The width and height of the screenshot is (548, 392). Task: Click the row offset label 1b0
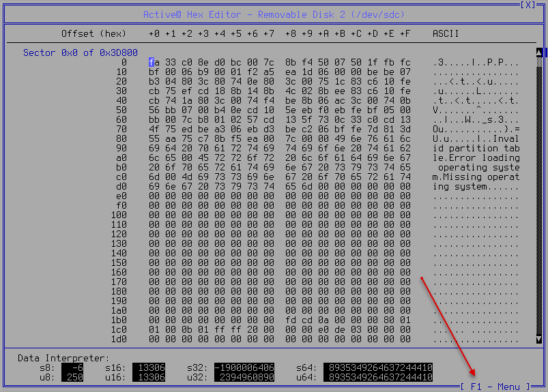(x=118, y=320)
